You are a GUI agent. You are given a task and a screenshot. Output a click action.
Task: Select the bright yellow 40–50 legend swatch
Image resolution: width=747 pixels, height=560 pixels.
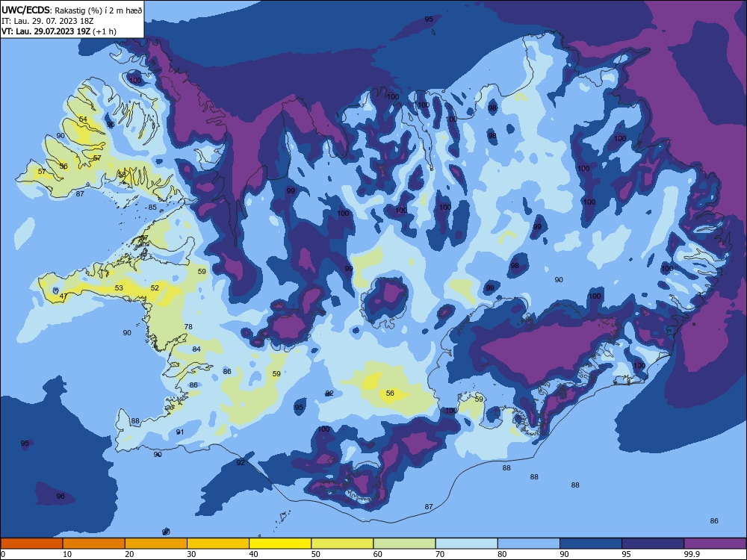tap(280, 544)
